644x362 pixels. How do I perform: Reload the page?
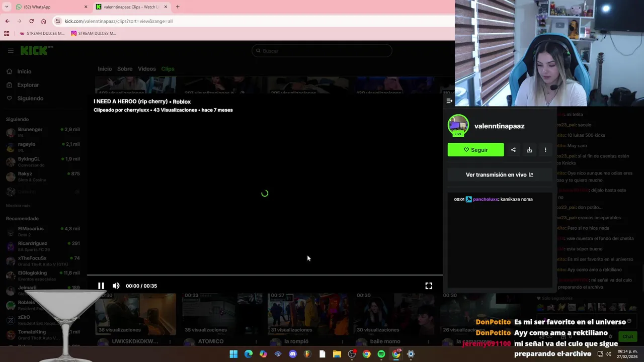(31, 21)
